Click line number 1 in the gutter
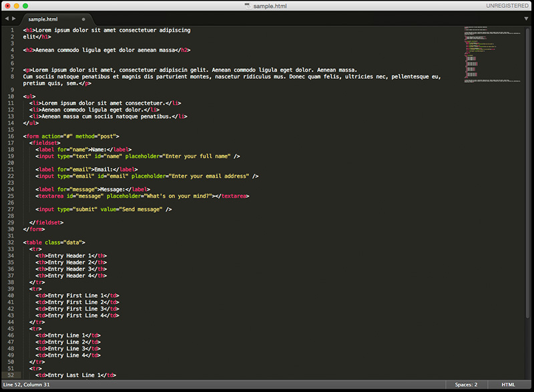534x392 pixels. (12, 30)
